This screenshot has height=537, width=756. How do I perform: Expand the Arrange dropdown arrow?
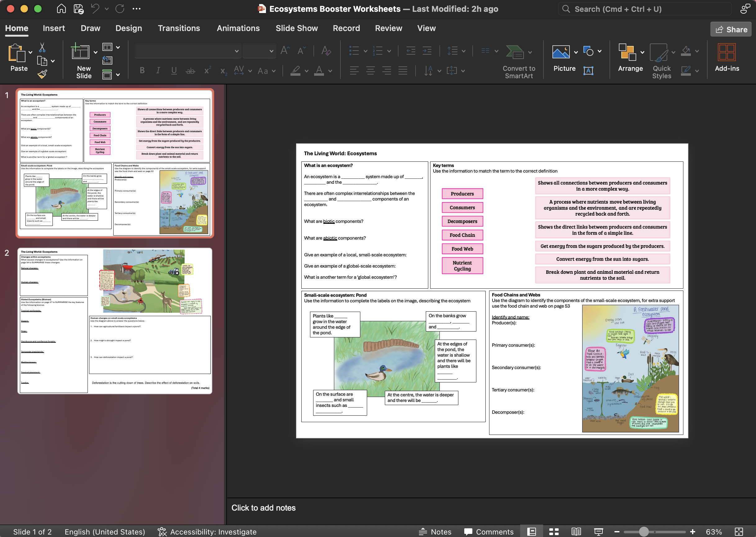coord(642,52)
